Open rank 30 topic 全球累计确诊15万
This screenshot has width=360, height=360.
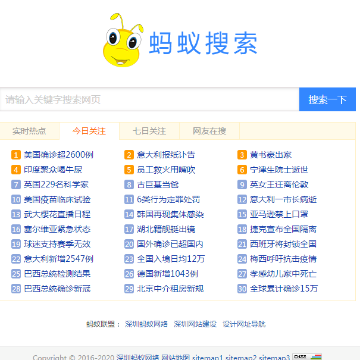click(284, 288)
